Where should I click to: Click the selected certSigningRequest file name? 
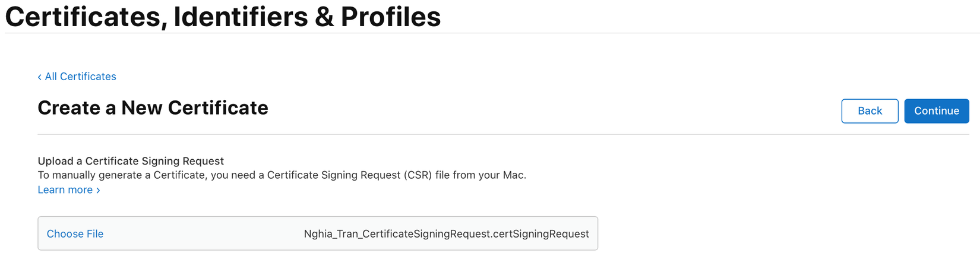pos(446,234)
